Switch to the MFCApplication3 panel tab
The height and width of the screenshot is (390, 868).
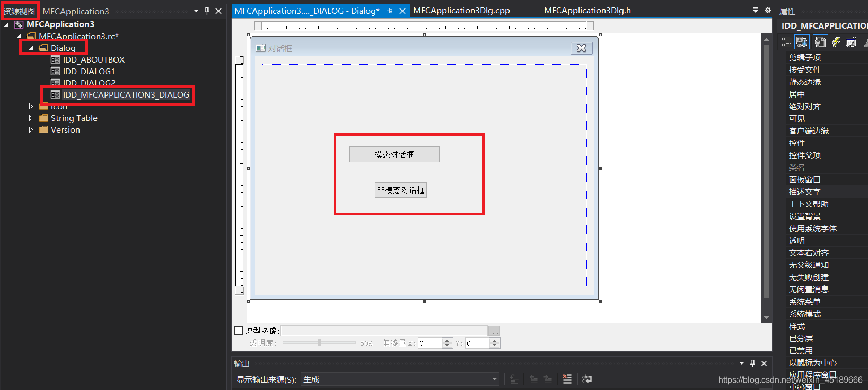pos(76,11)
